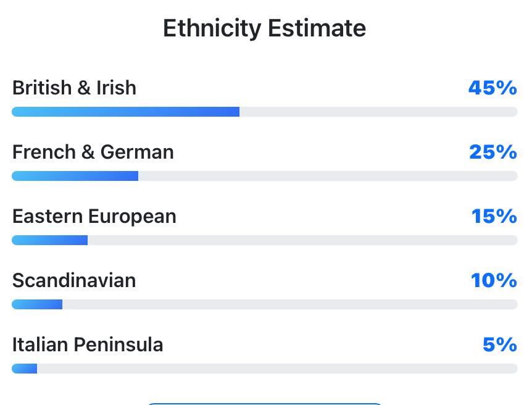Click the blue filled Scandinavian bar
Image resolution: width=532 pixels, height=405 pixels.
click(x=37, y=304)
